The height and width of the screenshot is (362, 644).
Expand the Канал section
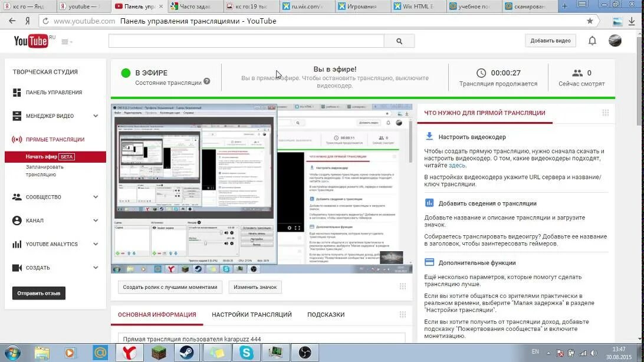tap(96, 221)
